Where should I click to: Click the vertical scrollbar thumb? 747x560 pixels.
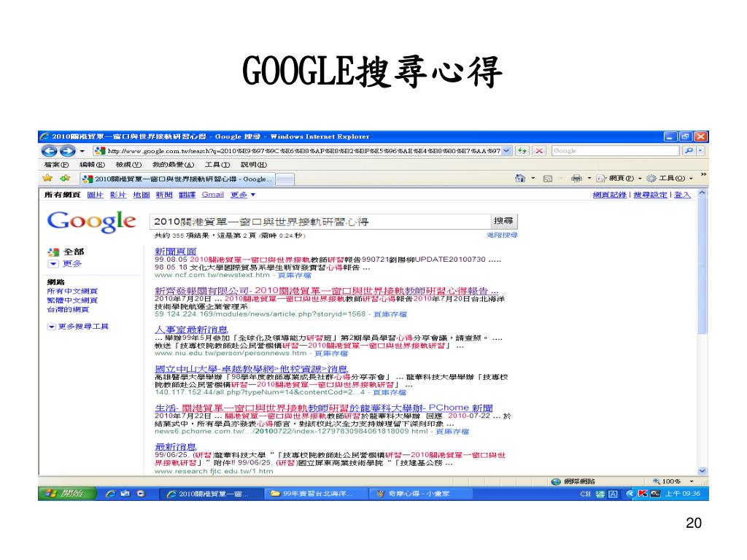[702, 267]
